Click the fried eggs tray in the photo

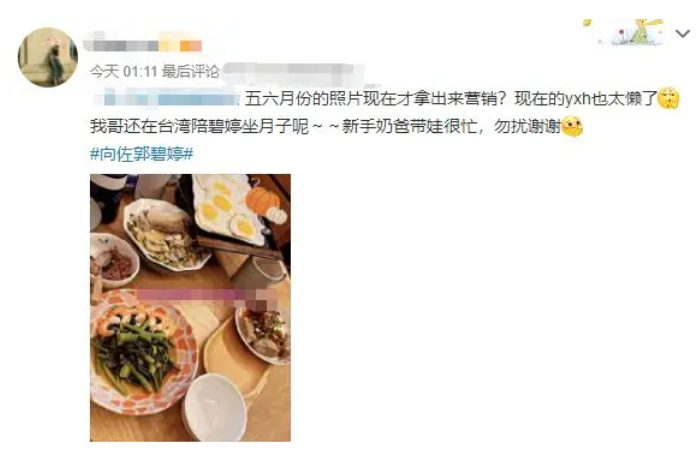pos(229,208)
